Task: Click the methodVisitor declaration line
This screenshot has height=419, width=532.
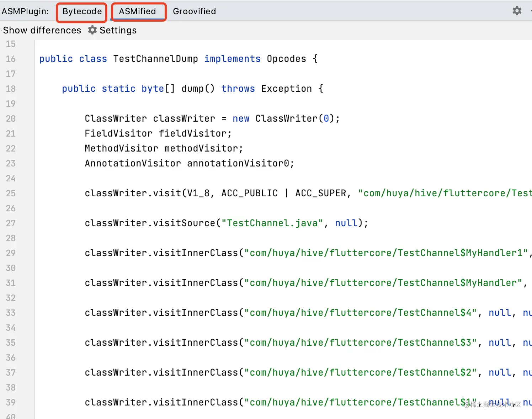Action: click(x=164, y=148)
